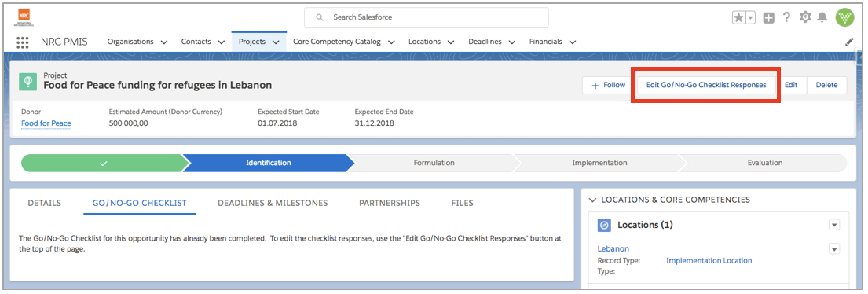The height and width of the screenshot is (294, 868).
Task: Open the App Launcher grid icon
Action: pos(22,42)
